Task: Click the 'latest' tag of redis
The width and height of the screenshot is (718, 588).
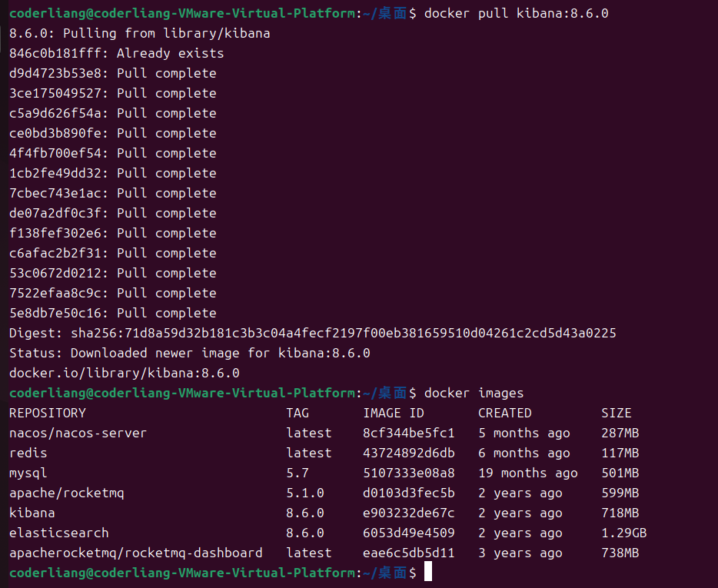Action: tap(309, 453)
